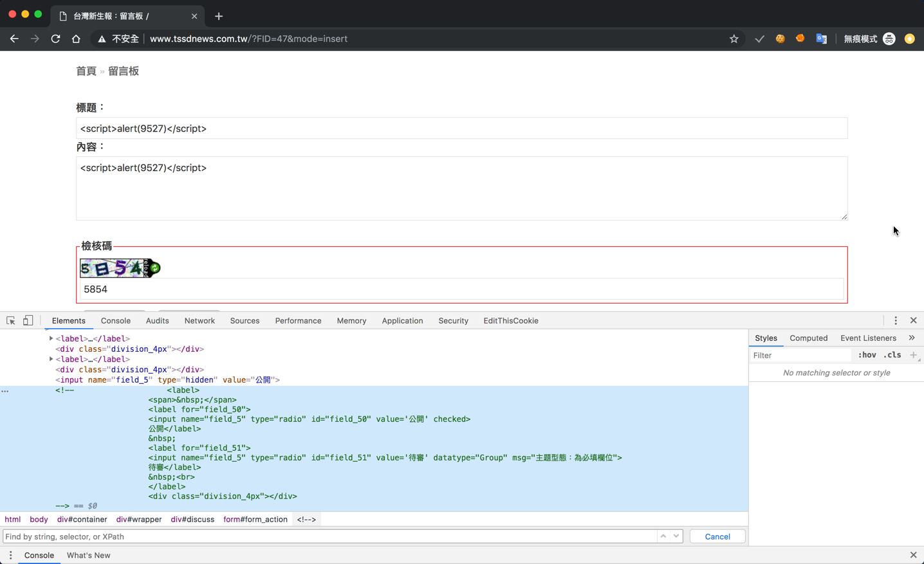Select div#discuss in the DOM breadcrumb
The width and height of the screenshot is (924, 564).
192,520
